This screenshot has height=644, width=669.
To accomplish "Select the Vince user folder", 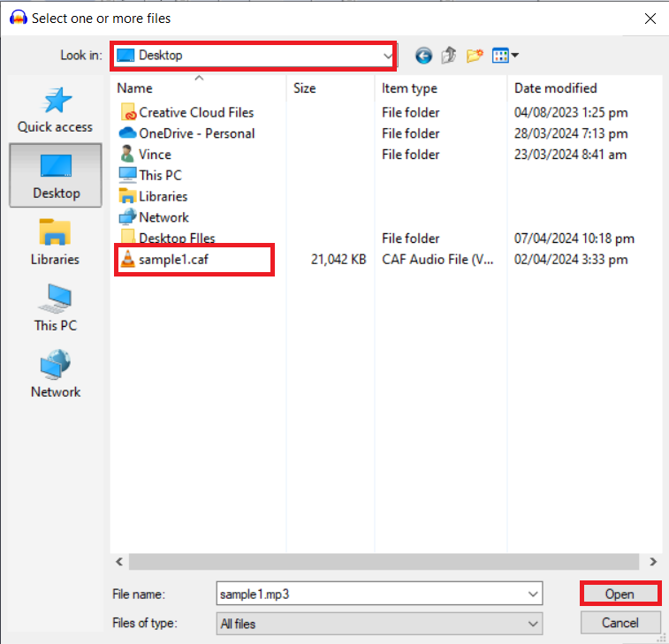I will pyautogui.click(x=146, y=155).
